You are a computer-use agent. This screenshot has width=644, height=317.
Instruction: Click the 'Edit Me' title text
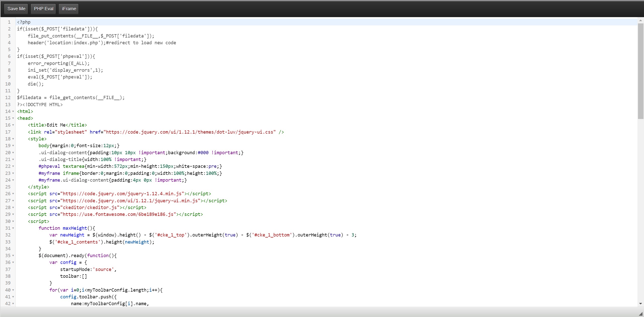pyautogui.click(x=56, y=125)
